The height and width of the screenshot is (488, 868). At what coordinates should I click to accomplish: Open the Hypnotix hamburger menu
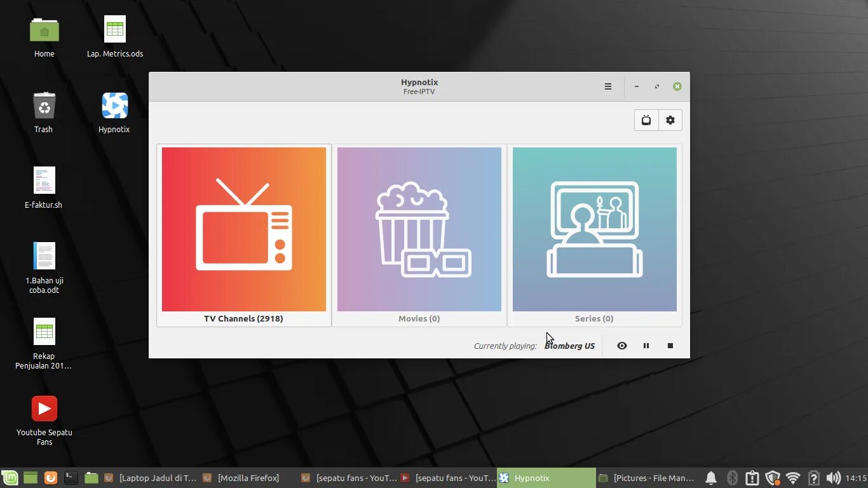(608, 86)
